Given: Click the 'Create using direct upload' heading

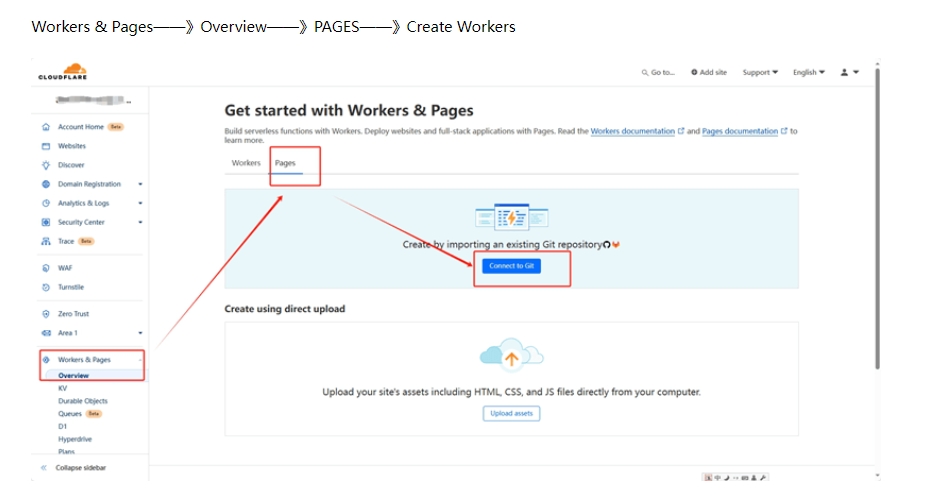Looking at the screenshot, I should point(285,309).
